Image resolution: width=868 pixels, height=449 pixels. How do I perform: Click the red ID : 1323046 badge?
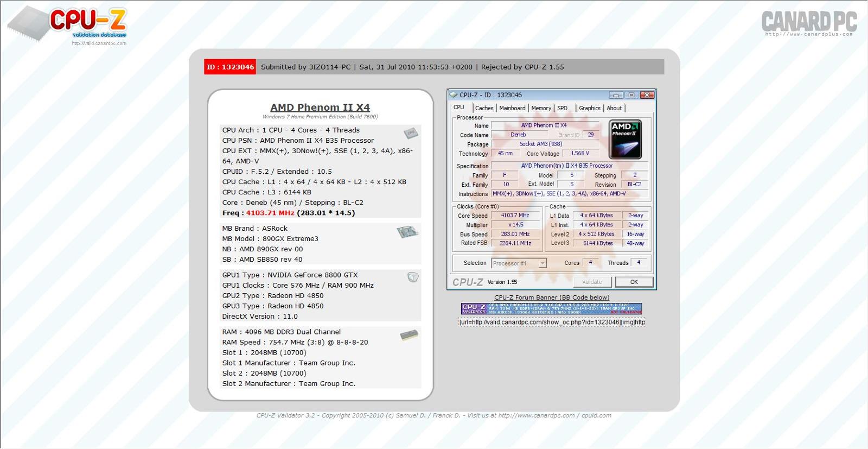pyautogui.click(x=230, y=67)
